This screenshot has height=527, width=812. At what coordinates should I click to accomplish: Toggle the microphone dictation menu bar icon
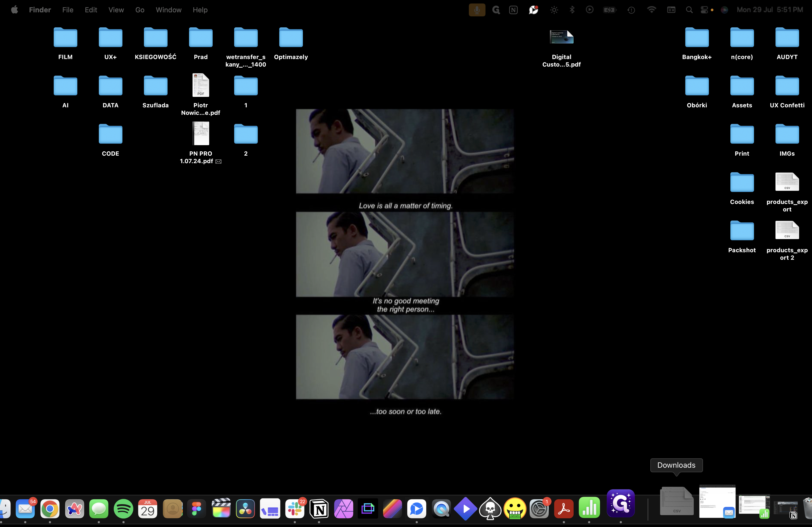(x=477, y=10)
